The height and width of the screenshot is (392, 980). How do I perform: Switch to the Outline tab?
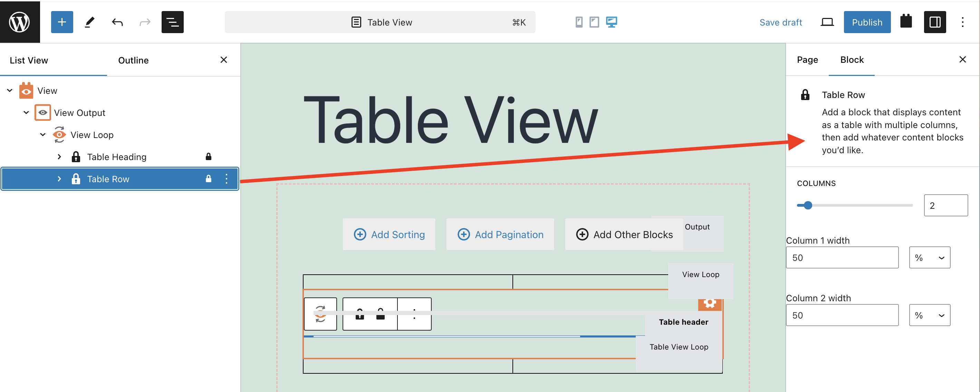[133, 60]
